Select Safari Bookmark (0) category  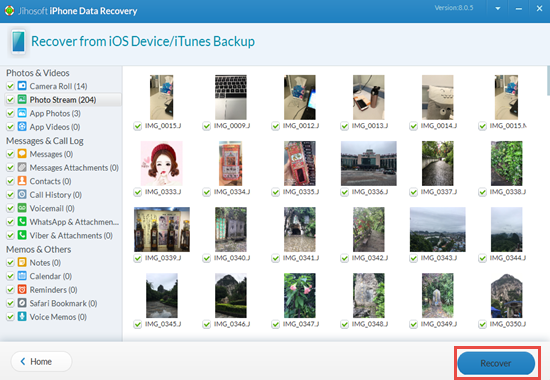63,303
